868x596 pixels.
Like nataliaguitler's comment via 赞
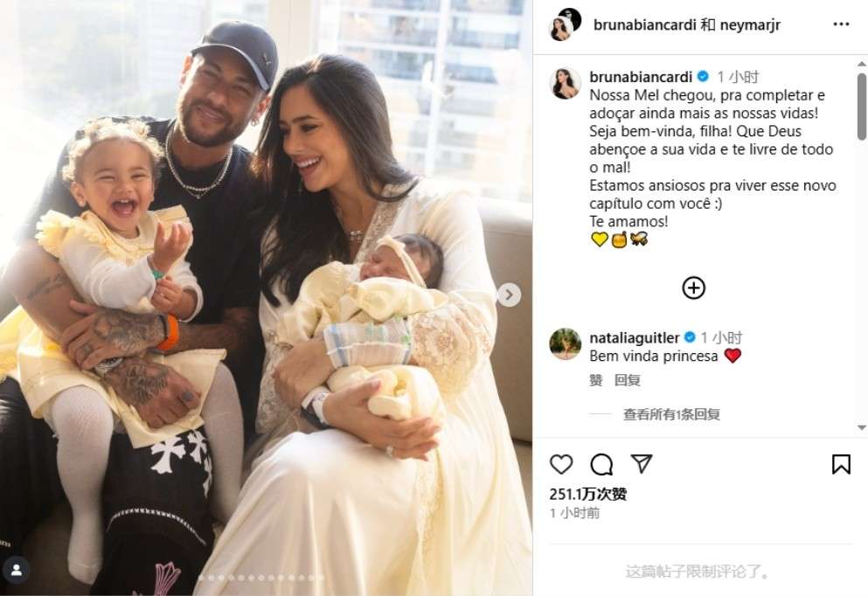[595, 380]
